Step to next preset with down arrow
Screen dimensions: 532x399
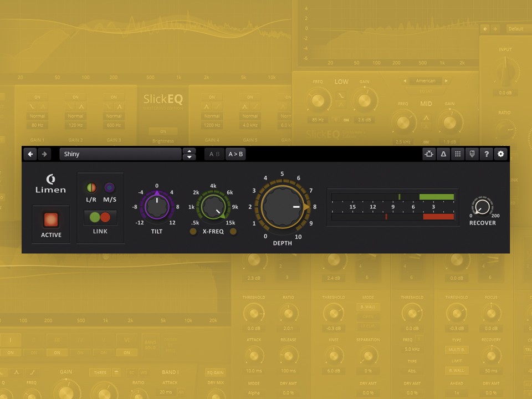[190, 157]
